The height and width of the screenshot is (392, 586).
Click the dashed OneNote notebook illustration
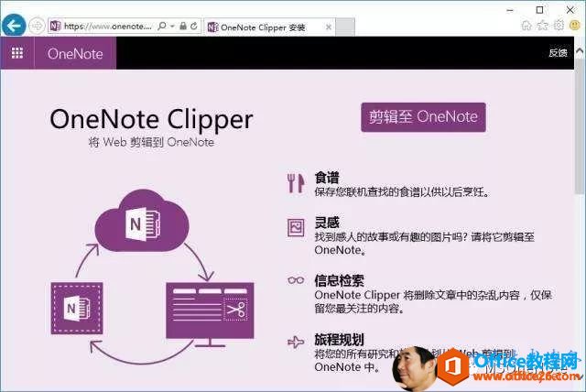point(77,309)
